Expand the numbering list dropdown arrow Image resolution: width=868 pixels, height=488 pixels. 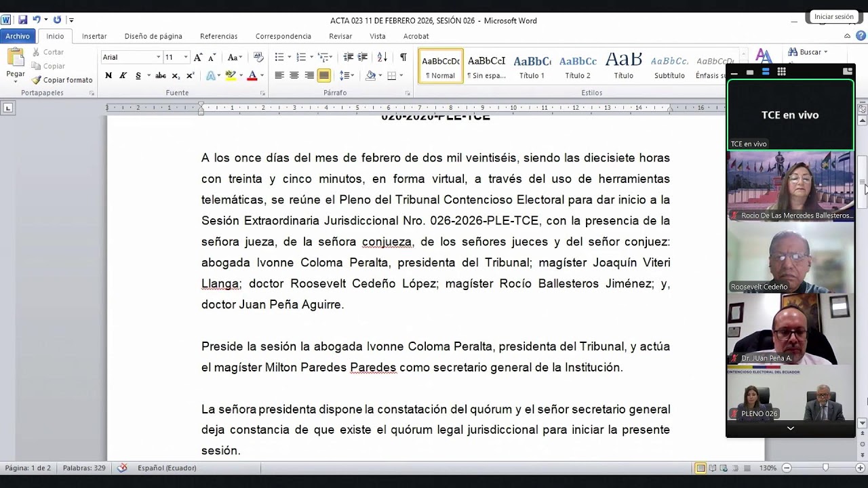pos(311,58)
